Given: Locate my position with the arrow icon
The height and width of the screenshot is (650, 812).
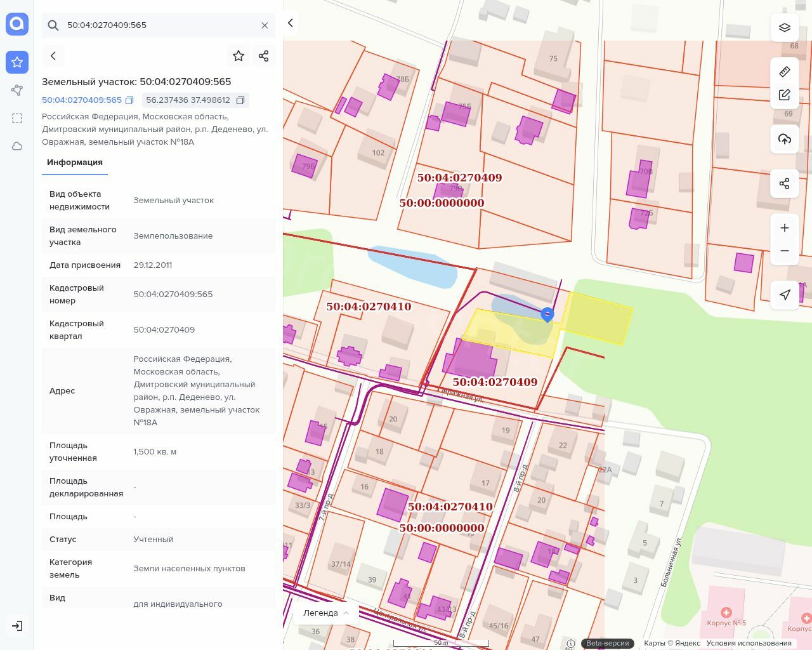Looking at the screenshot, I should point(785,295).
